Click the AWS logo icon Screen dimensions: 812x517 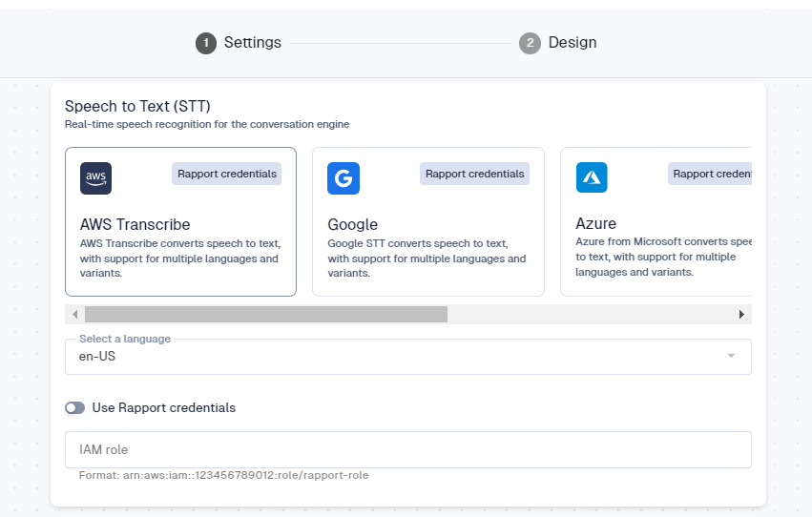pyautogui.click(x=95, y=177)
